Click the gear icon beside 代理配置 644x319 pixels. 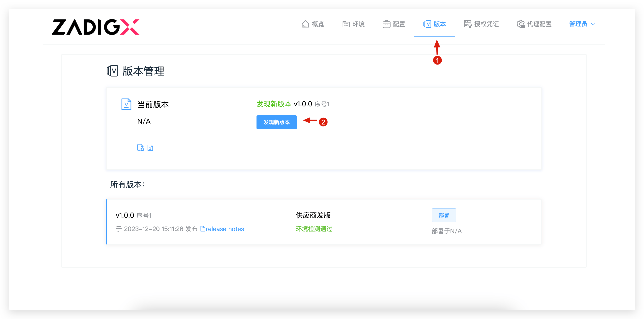point(520,24)
